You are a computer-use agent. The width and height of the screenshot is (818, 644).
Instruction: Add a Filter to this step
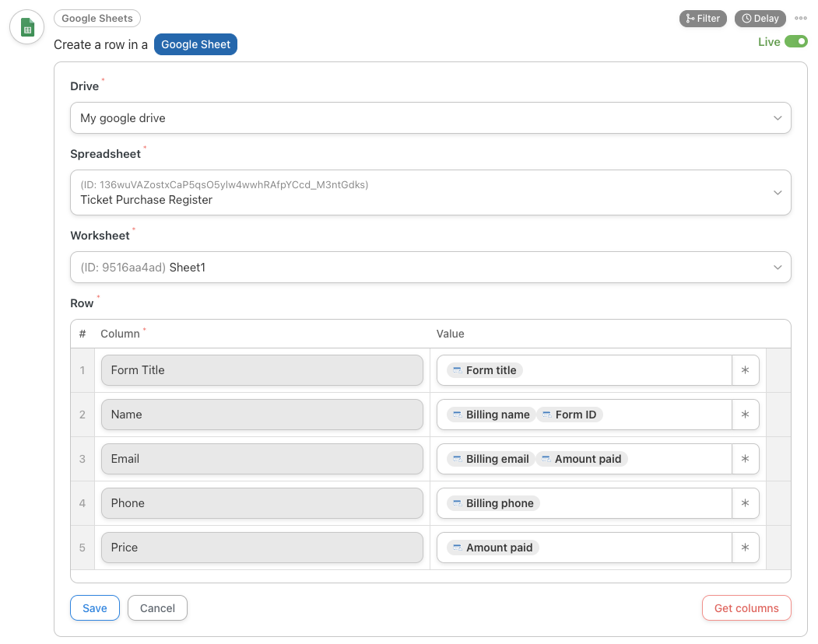703,18
